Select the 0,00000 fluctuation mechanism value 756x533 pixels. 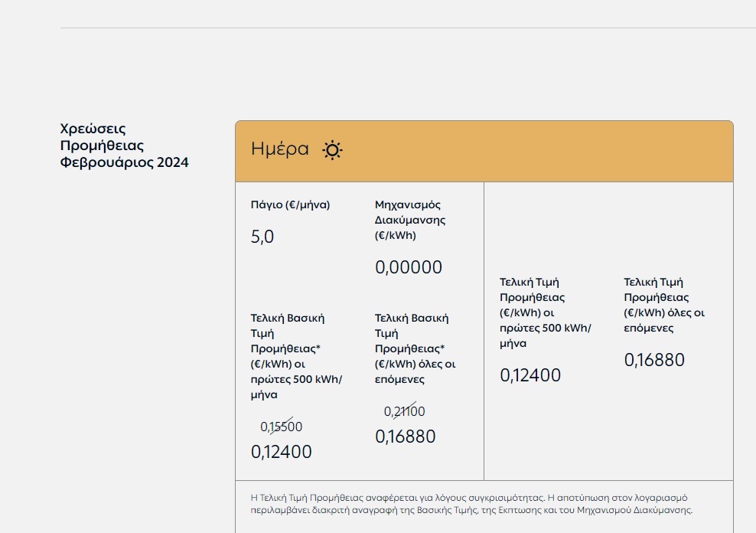(x=409, y=267)
